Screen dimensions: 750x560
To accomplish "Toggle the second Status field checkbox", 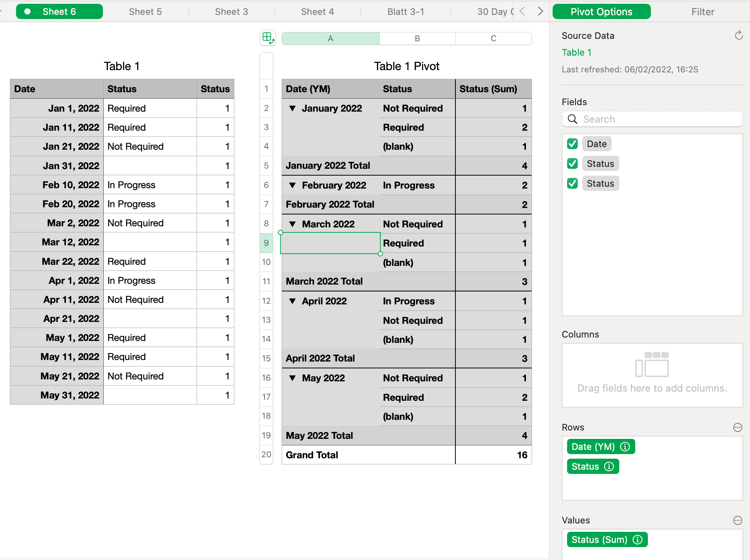I will pos(572,184).
